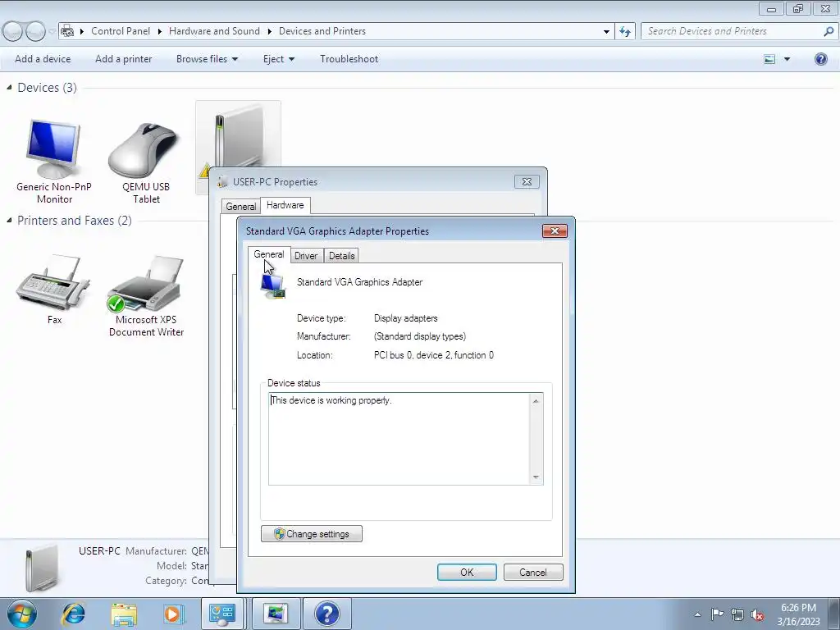Viewport: 840px width, 630px height.
Task: Click the Control Panel taskbar button
Action: 222,614
